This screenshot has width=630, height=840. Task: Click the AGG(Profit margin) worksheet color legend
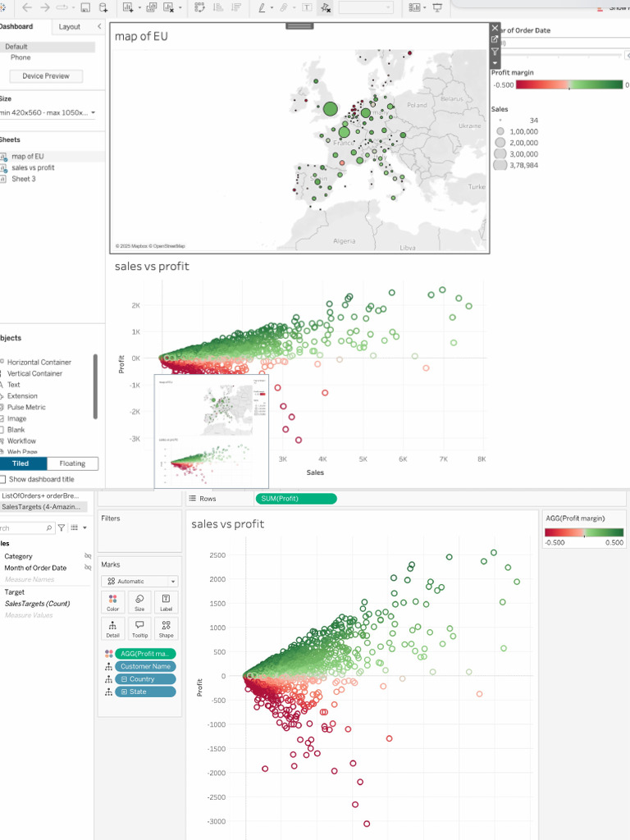tap(584, 532)
